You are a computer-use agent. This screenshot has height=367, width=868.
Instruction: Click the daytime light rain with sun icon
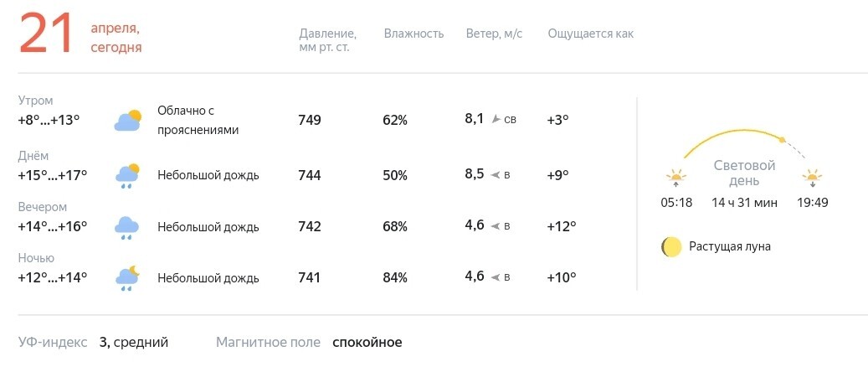(127, 176)
